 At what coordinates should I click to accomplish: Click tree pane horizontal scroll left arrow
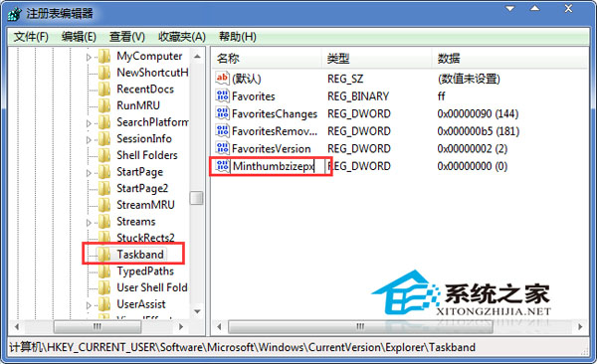point(16,326)
